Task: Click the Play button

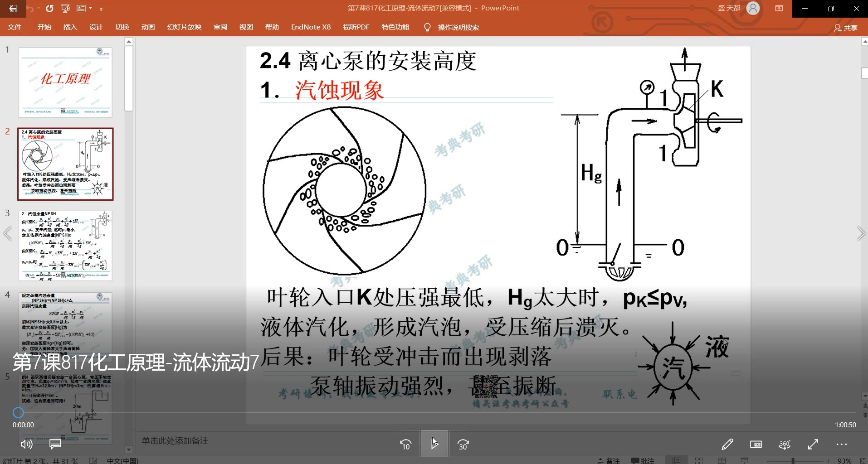Action: pos(434,443)
